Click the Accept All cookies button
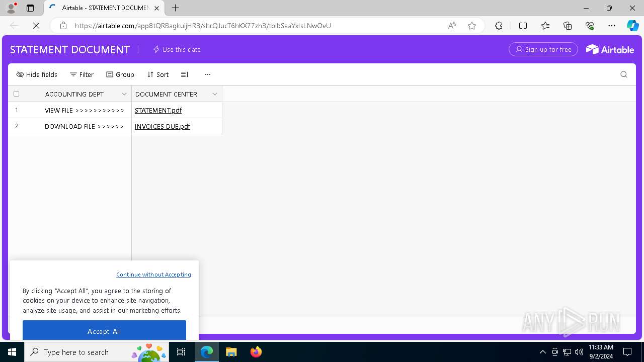 pyautogui.click(x=104, y=331)
